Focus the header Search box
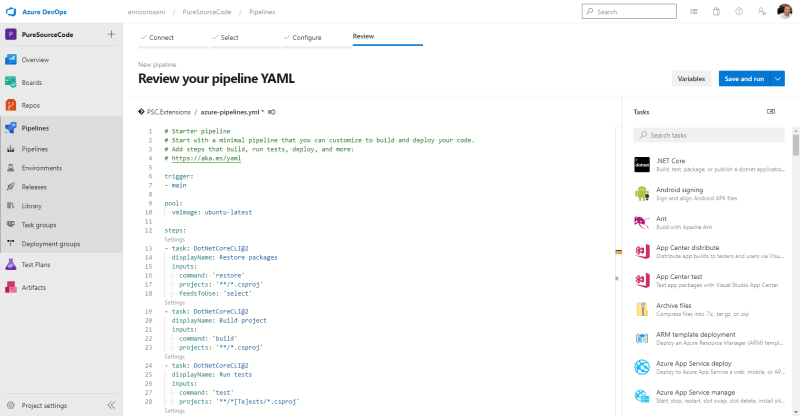The image size is (800, 416). click(629, 11)
